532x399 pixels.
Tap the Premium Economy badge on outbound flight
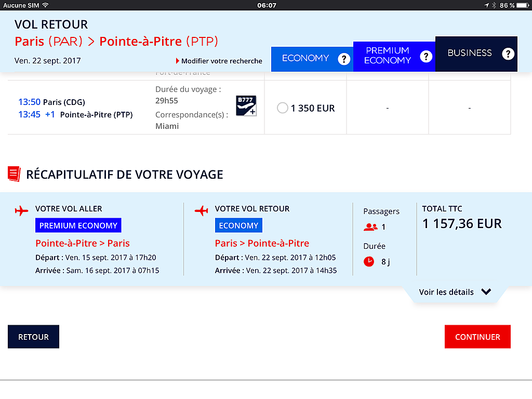click(78, 225)
